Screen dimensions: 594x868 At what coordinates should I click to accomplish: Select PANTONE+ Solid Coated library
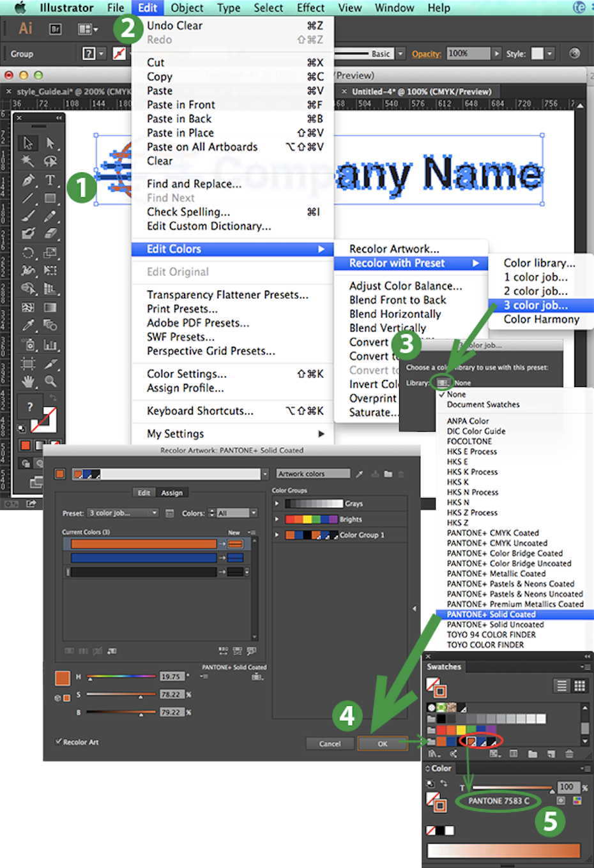pyautogui.click(x=514, y=614)
